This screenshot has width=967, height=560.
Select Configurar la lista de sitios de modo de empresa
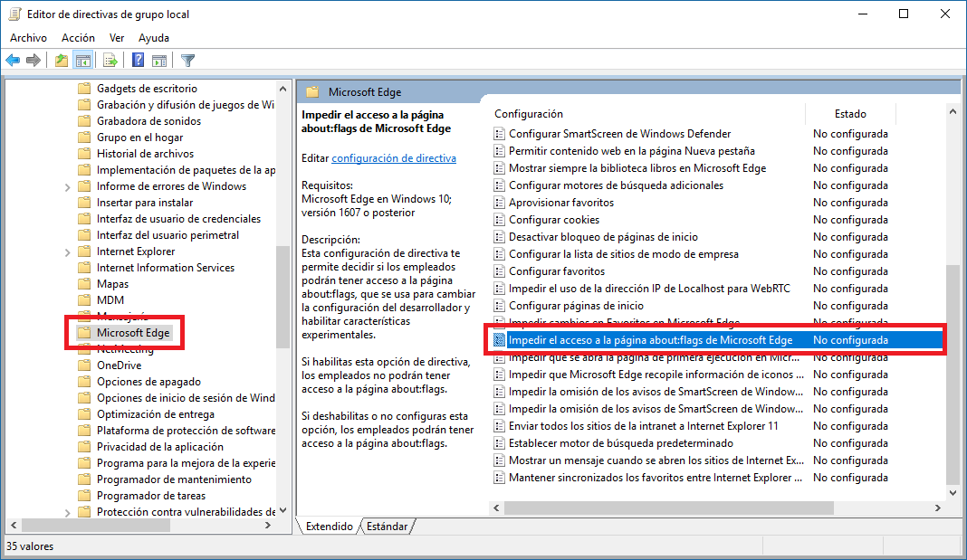624,254
